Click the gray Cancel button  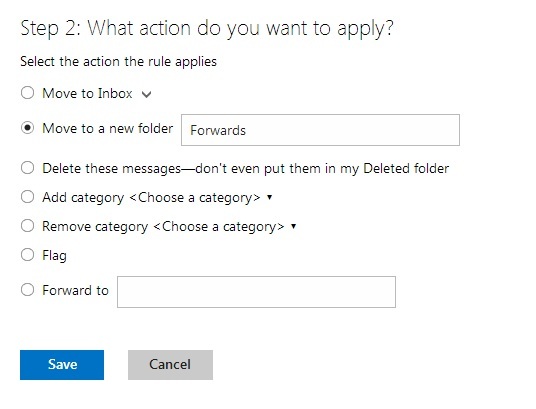point(170,365)
